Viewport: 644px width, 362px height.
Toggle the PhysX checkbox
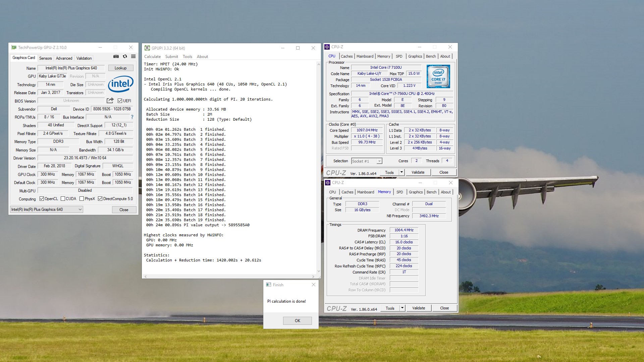click(x=82, y=199)
